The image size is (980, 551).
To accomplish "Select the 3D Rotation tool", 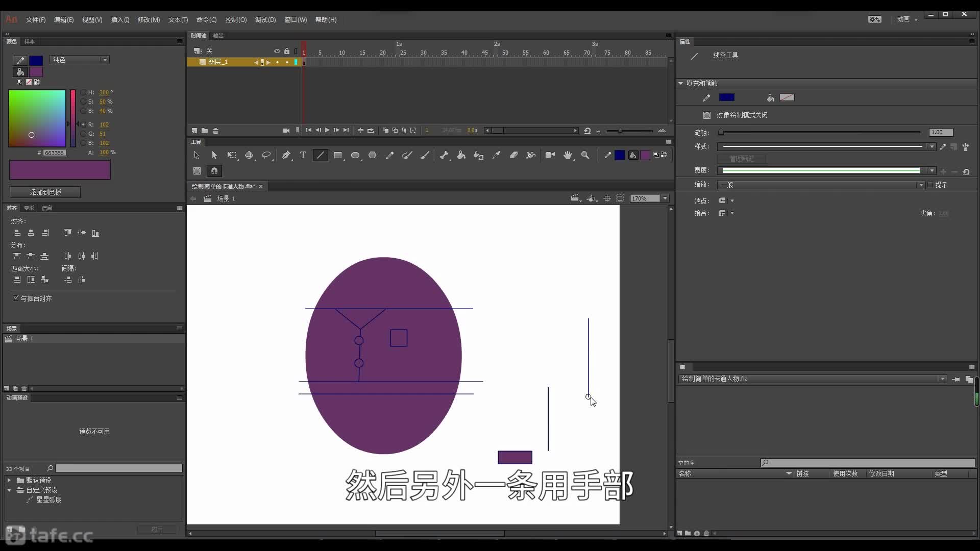I will (249, 155).
